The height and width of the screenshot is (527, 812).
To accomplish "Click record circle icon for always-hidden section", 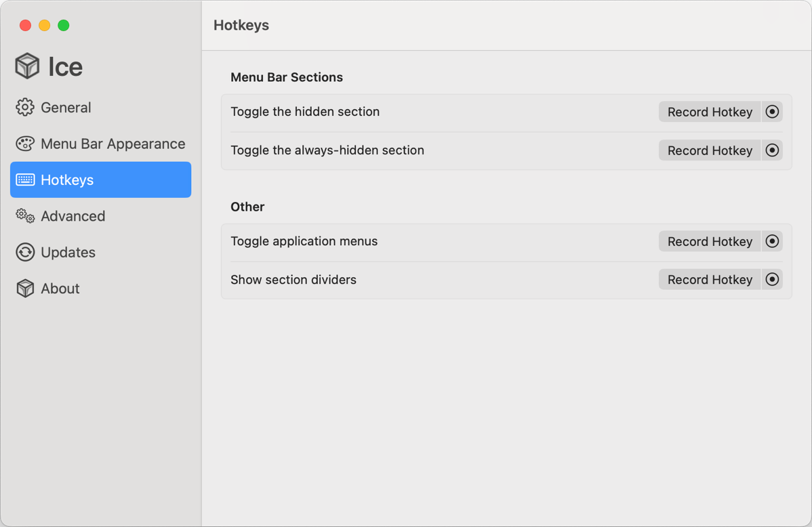I will (772, 150).
